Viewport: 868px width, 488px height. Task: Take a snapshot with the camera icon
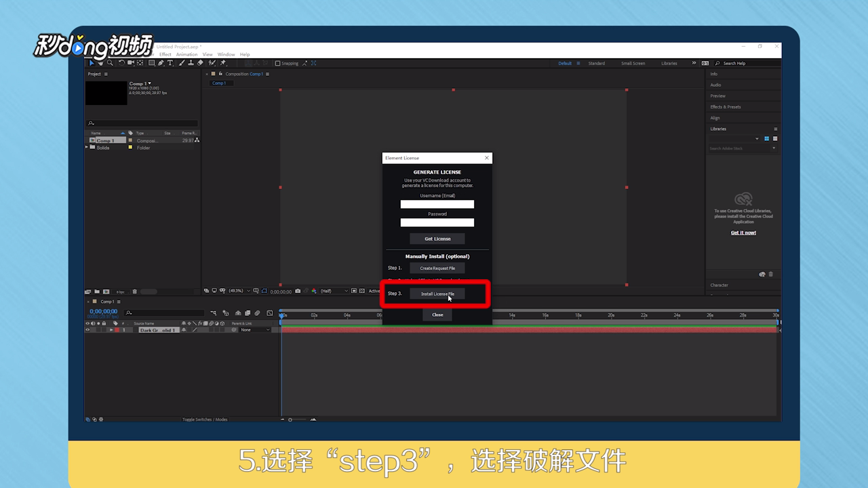pos(298,291)
